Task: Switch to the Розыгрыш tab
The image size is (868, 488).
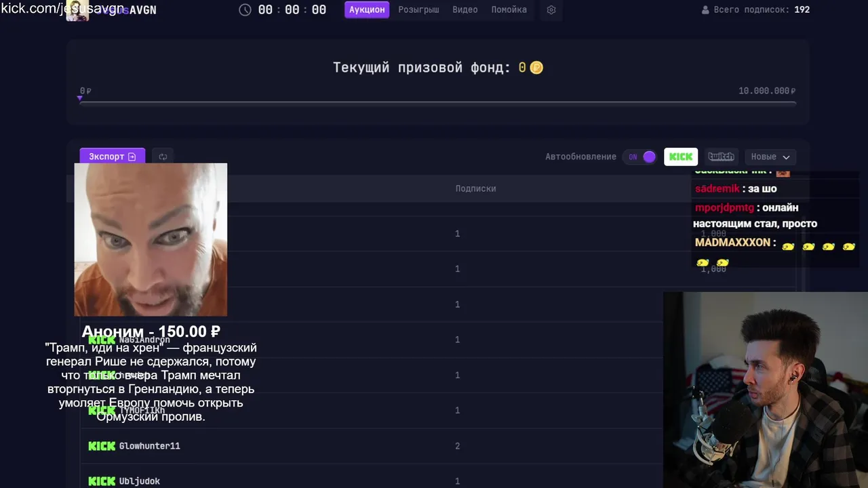Action: point(418,9)
